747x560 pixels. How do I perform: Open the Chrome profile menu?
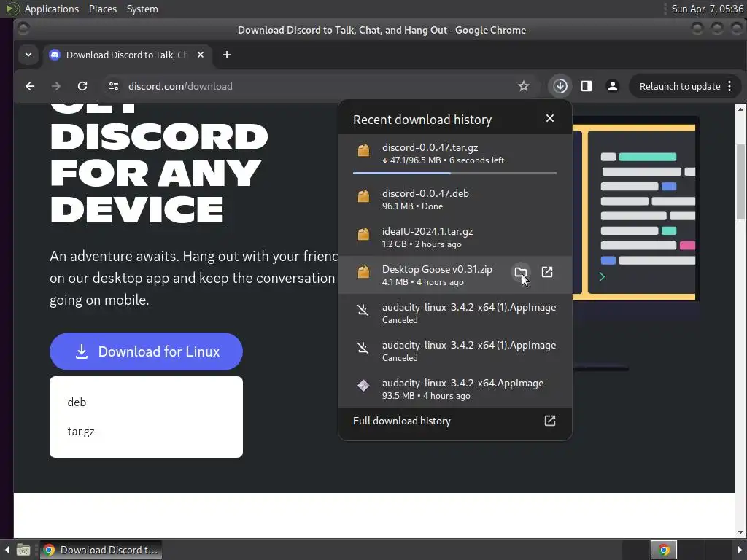click(x=613, y=86)
